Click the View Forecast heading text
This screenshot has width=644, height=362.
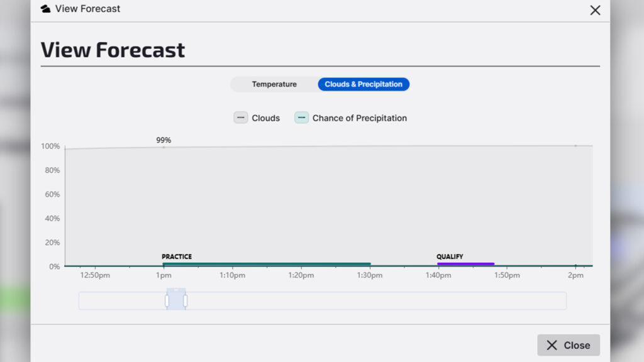(x=113, y=50)
